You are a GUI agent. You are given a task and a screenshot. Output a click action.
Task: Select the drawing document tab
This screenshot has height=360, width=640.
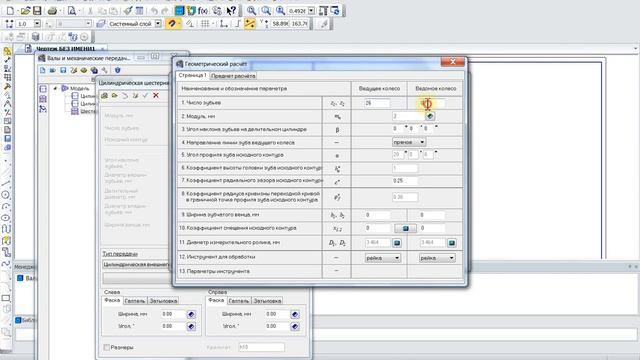coord(65,49)
